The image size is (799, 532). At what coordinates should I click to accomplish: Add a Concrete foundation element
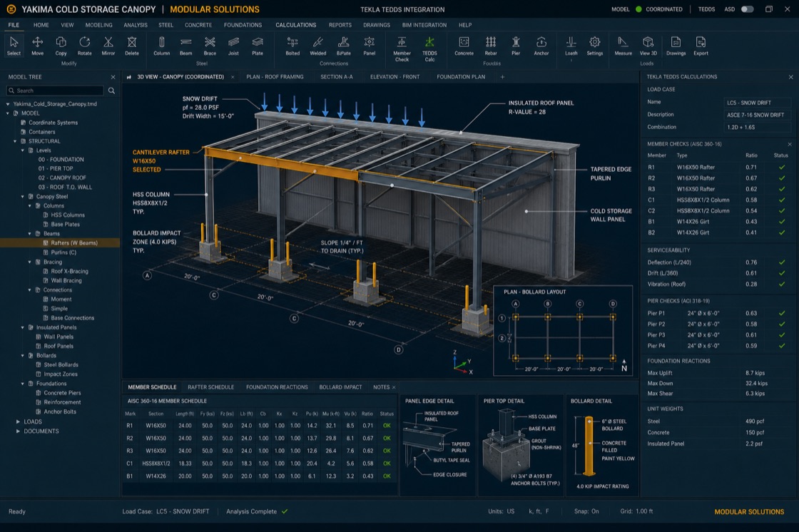tap(464, 46)
